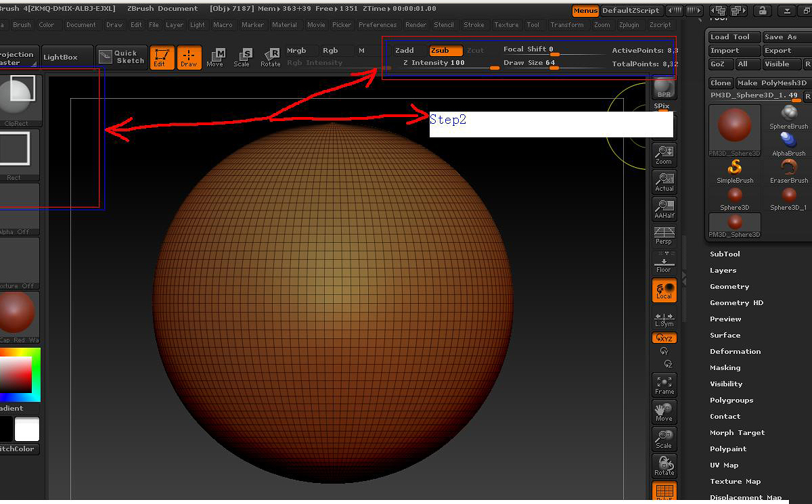
Task: Turn off Edit mode button
Action: pos(161,58)
